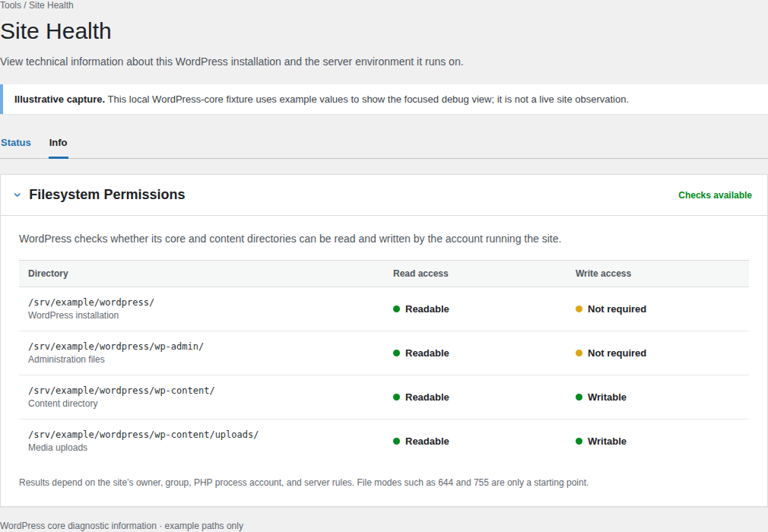
Task: Select the Info tab
Action: tap(58, 142)
